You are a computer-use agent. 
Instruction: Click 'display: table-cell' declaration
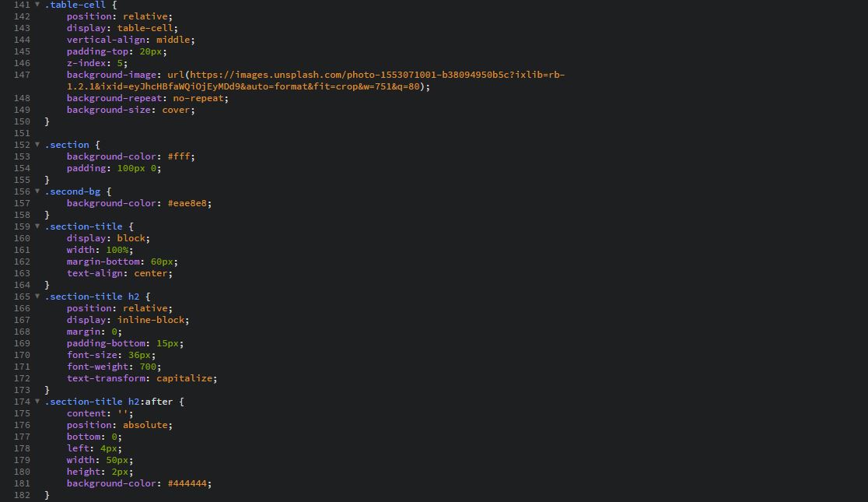pos(122,28)
